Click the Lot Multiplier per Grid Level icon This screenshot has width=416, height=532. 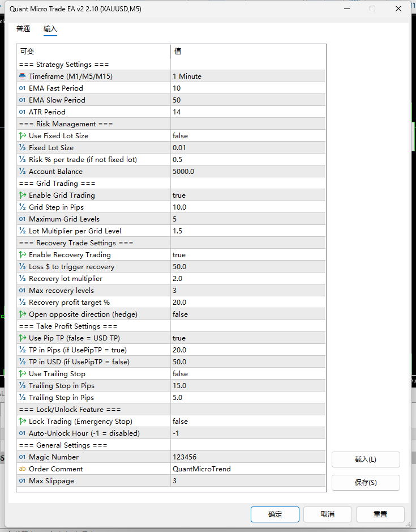23,231
